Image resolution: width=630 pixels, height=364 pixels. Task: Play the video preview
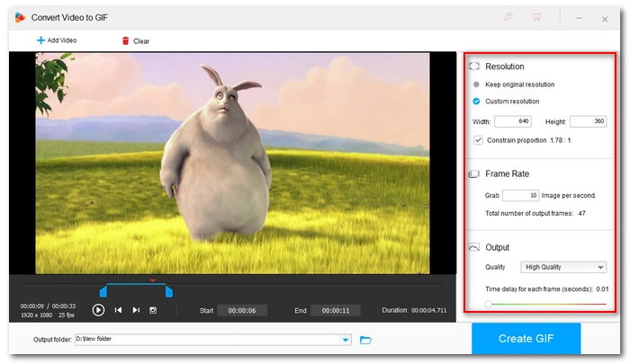click(x=98, y=310)
